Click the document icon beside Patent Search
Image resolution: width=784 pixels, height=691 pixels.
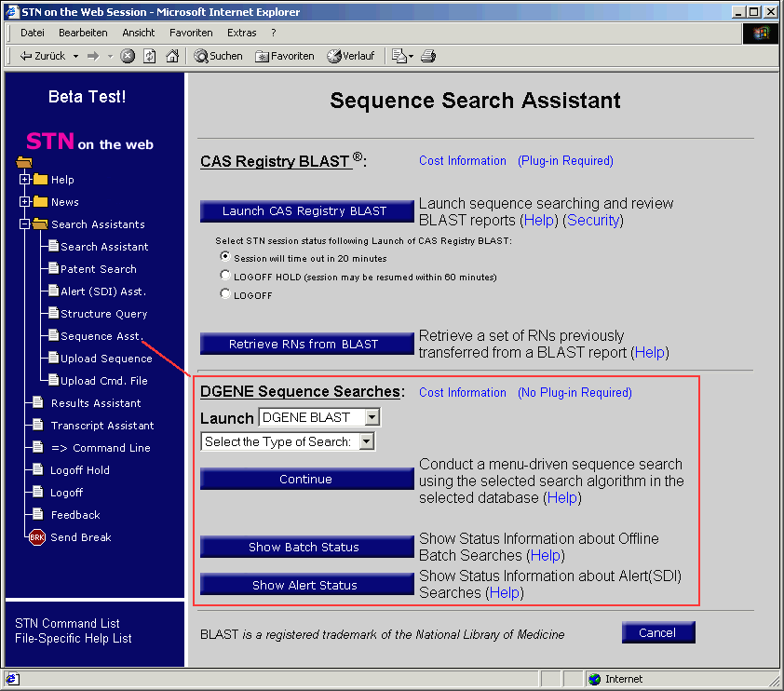tap(53, 268)
